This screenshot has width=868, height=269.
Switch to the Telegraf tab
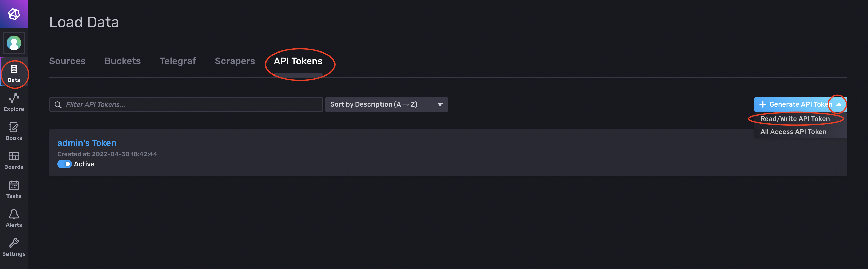[178, 61]
